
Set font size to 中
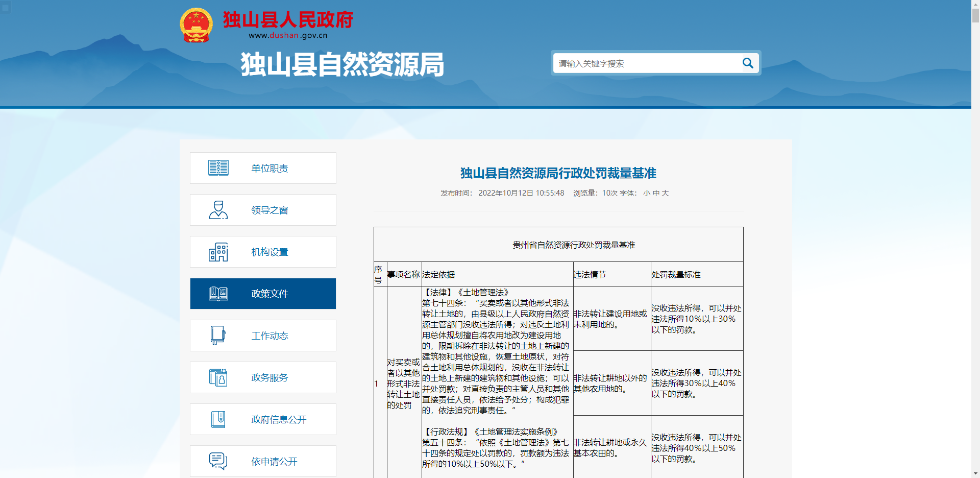656,193
